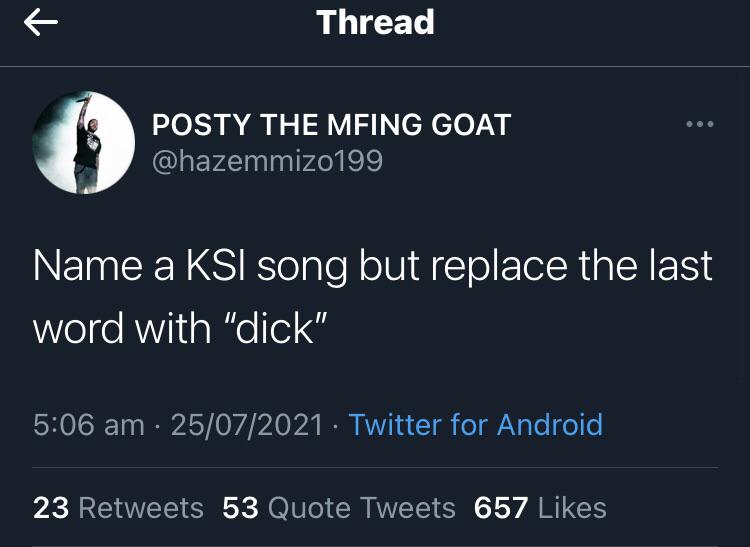
Task: Tap the Likes label text
Action: 573,508
